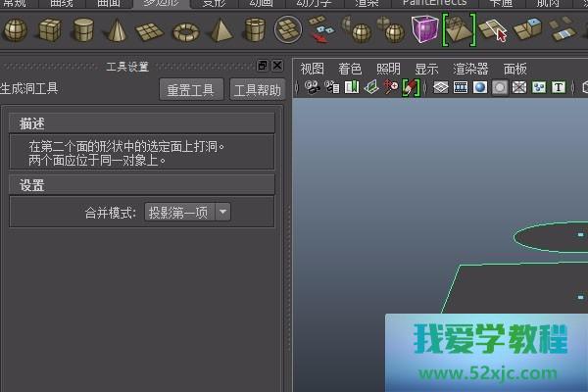The width and height of the screenshot is (588, 392).
Task: Create a polygon cone primitive
Action: tap(118, 31)
